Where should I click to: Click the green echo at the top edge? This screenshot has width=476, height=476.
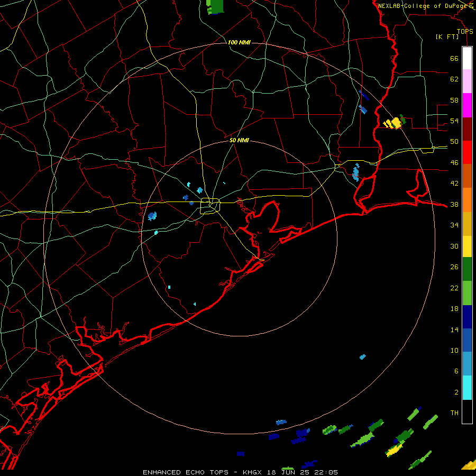point(215,7)
